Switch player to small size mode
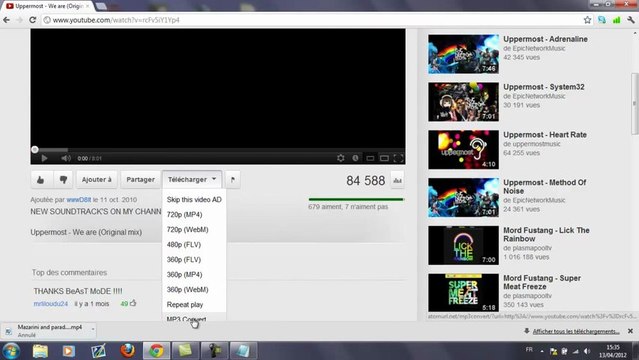Image resolution: width=639 pixels, height=360 pixels. coord(370,158)
